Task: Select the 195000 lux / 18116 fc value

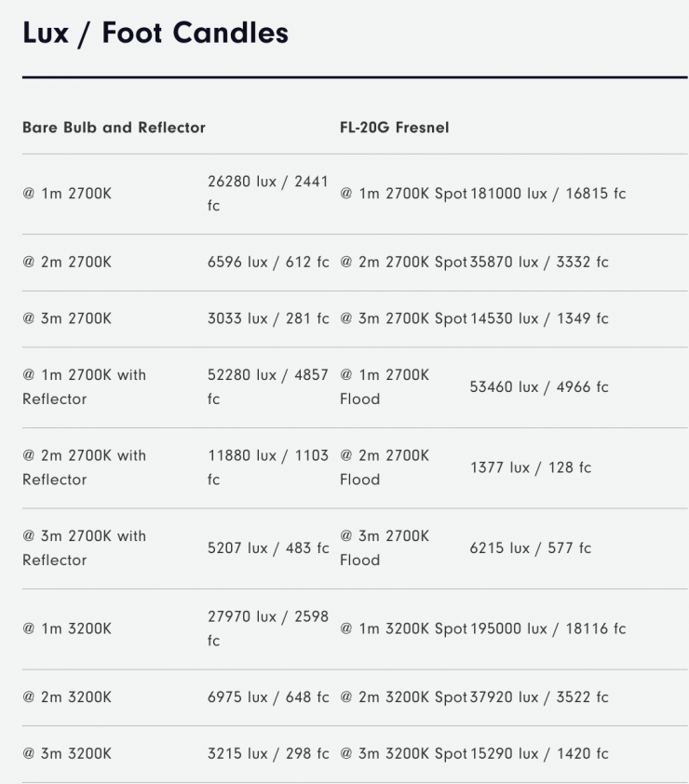Action: (x=547, y=629)
